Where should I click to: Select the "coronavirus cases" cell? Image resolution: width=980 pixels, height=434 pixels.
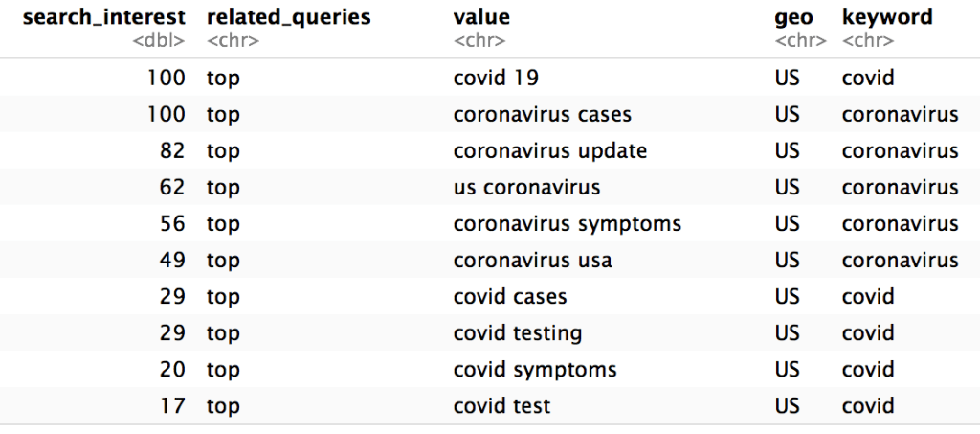[x=542, y=115]
